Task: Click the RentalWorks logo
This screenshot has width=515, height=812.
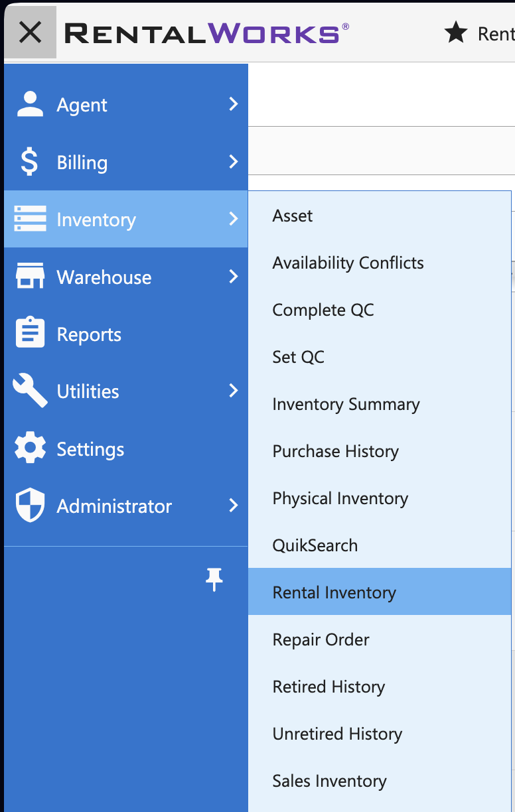Action: pos(206,33)
